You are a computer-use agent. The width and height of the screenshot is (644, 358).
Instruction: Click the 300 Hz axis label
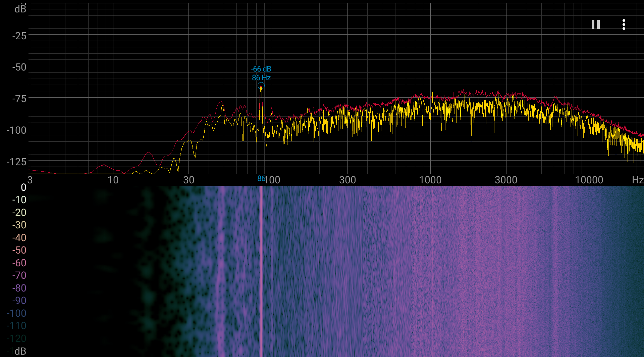(x=347, y=180)
